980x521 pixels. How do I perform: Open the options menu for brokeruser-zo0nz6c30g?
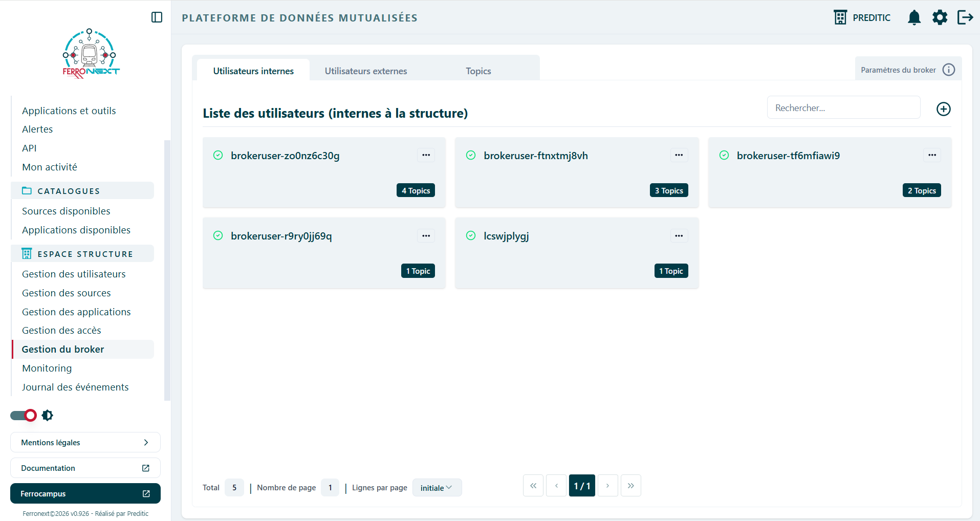tap(426, 155)
